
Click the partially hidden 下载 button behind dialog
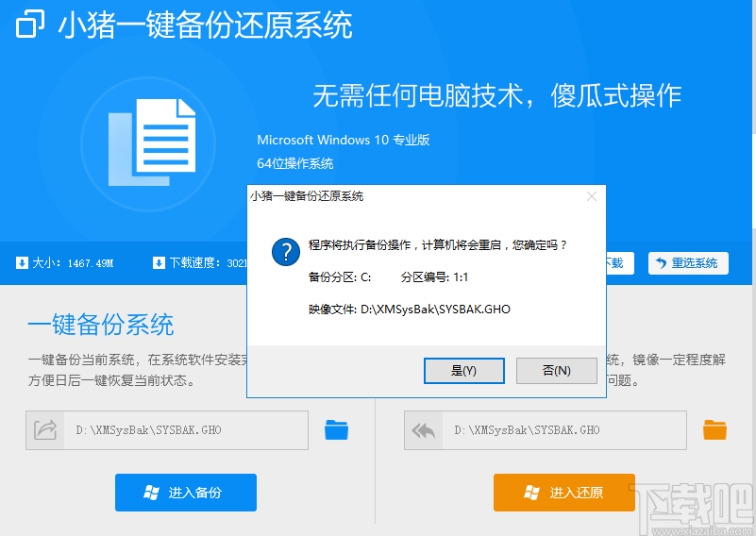(x=620, y=263)
